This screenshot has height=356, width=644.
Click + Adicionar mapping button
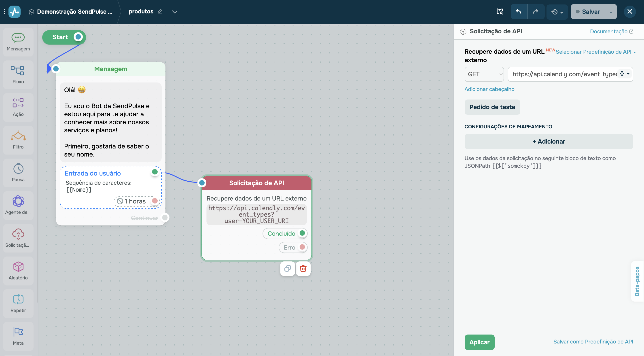pos(549,142)
